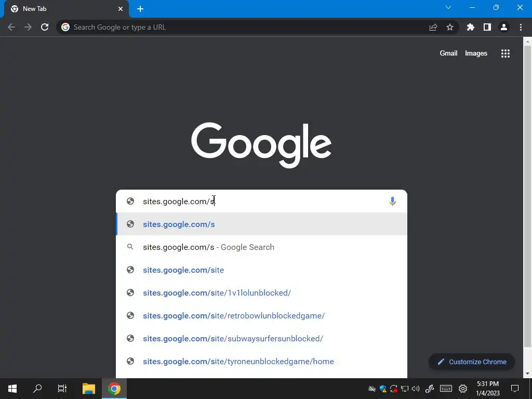Pick the tyroneunblockedgame/home suggestion

coord(261,362)
